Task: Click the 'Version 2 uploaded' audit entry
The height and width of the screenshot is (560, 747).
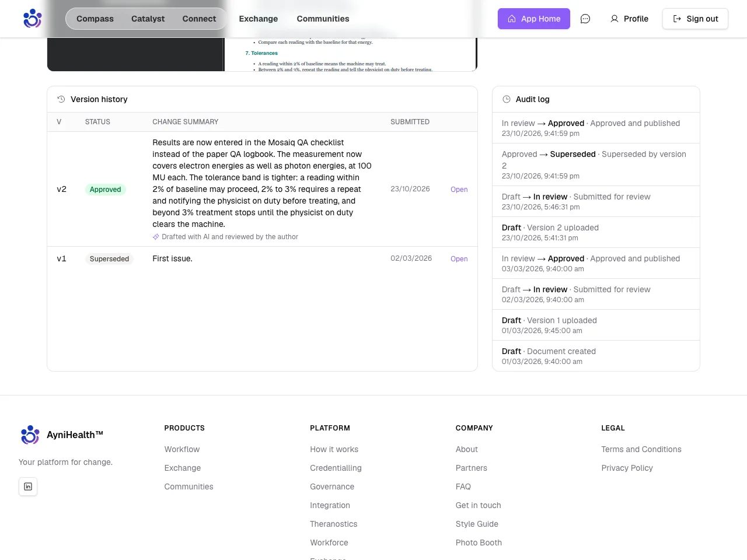Action: point(596,232)
